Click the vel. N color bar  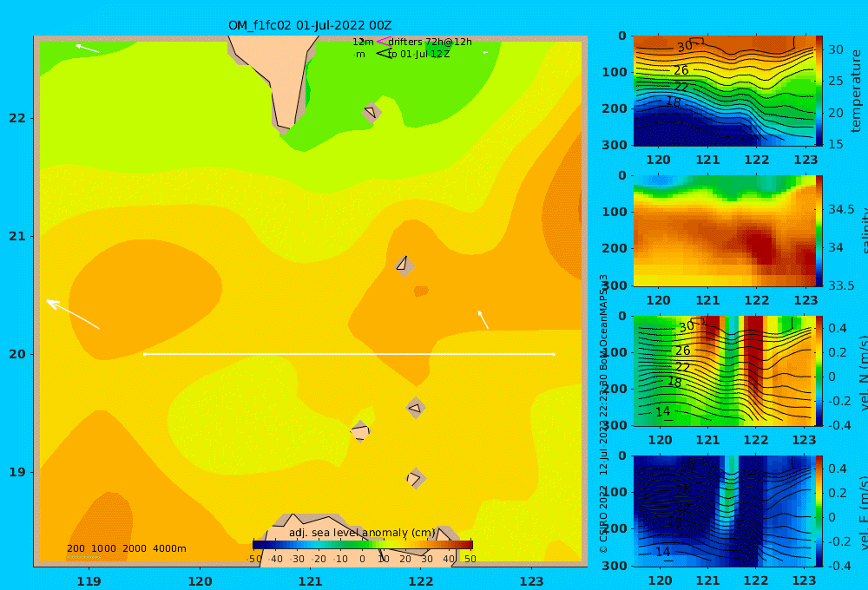(x=819, y=370)
